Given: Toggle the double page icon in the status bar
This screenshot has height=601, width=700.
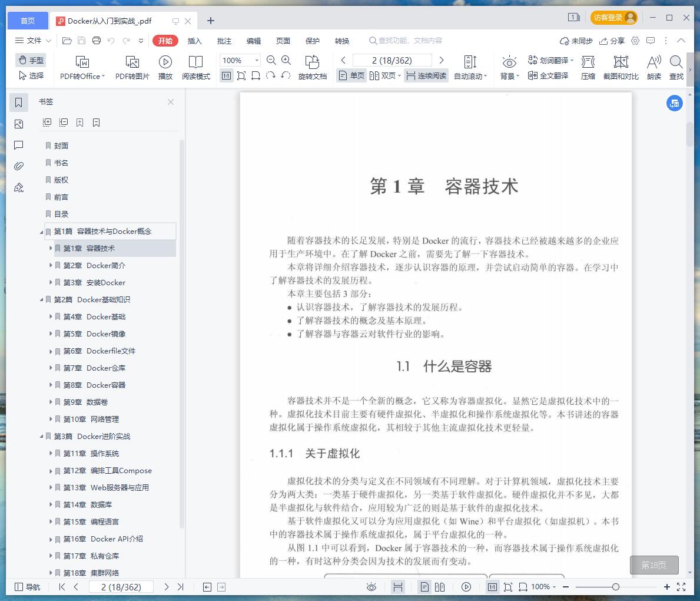Looking at the screenshot, I should pyautogui.click(x=440, y=587).
